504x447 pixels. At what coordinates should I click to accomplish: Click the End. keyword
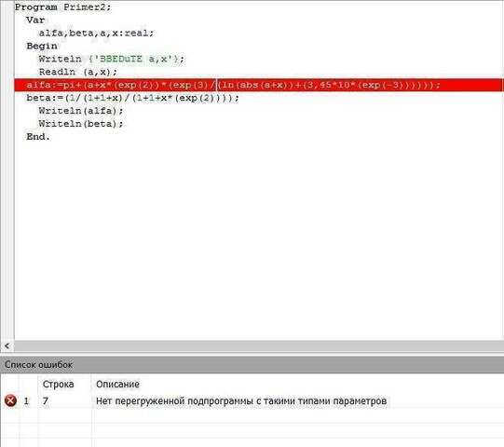38,137
